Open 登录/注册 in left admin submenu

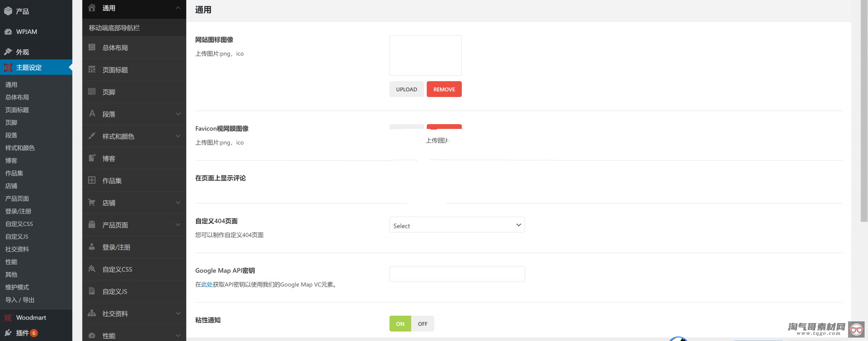[x=18, y=211]
